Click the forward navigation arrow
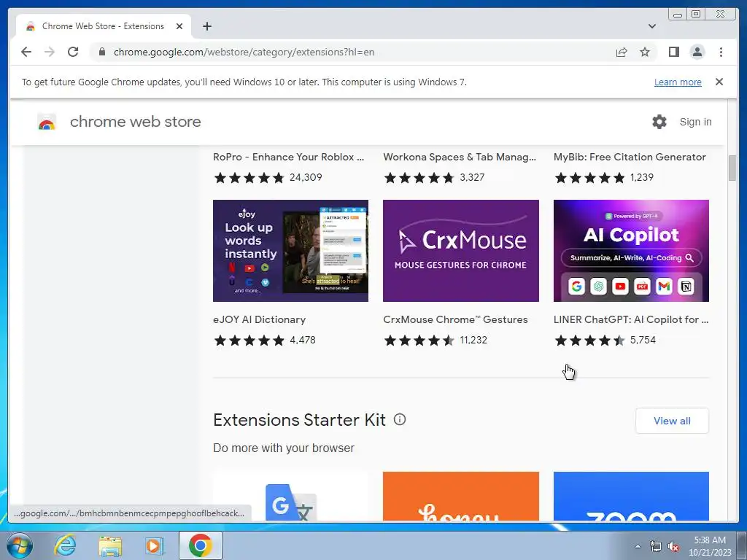The image size is (747, 560). [x=50, y=52]
